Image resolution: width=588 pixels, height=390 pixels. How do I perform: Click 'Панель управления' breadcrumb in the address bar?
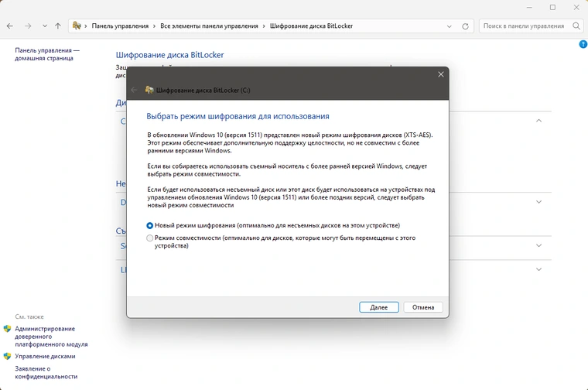point(120,26)
